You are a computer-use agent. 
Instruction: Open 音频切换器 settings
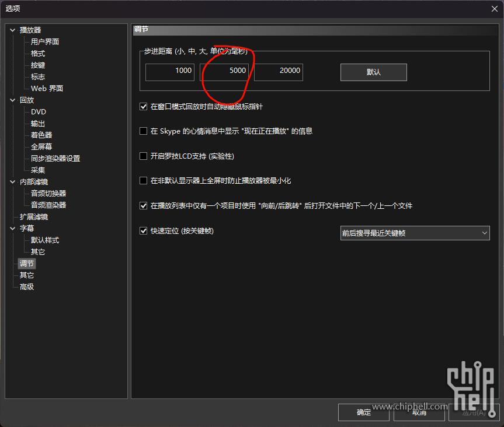click(x=48, y=194)
